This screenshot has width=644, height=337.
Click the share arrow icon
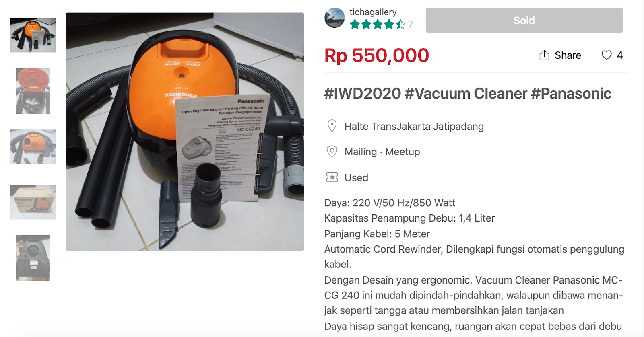tap(544, 55)
